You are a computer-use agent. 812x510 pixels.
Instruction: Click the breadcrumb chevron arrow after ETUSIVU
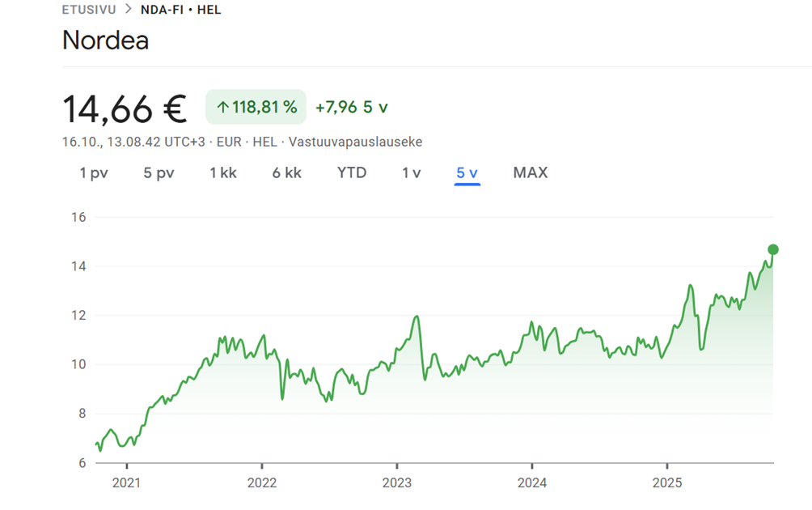128,10
